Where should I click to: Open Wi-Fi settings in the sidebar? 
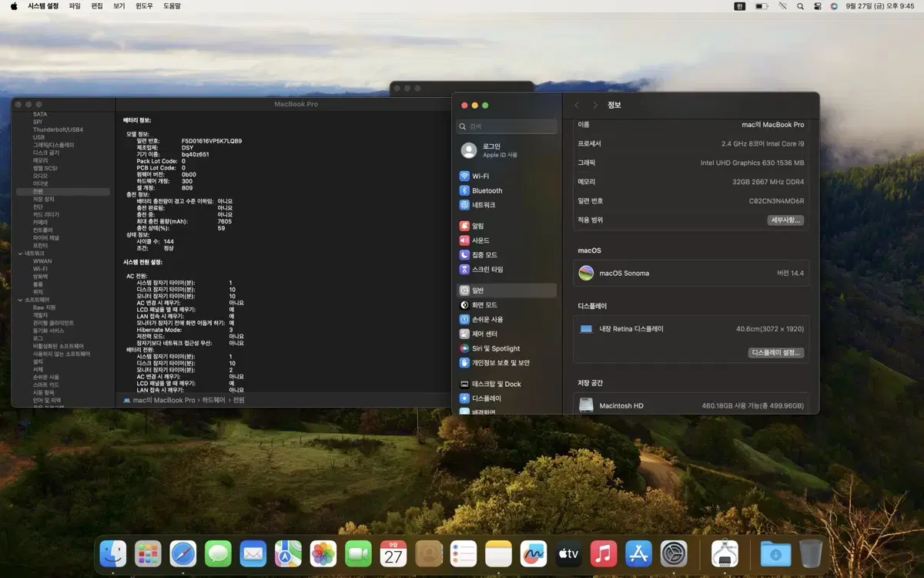point(507,176)
